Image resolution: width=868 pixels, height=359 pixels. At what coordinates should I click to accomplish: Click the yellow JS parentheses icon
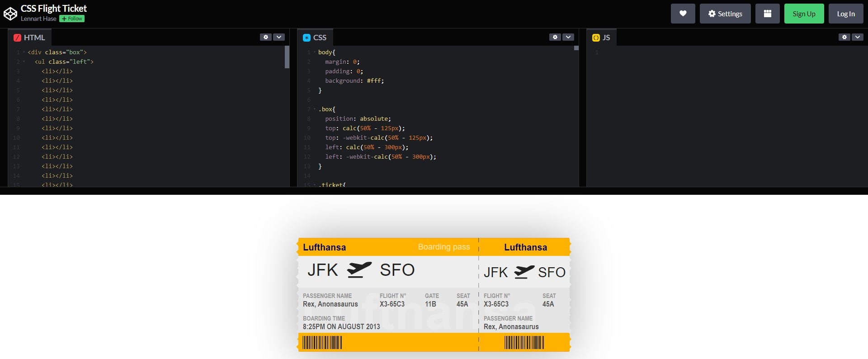coord(596,38)
